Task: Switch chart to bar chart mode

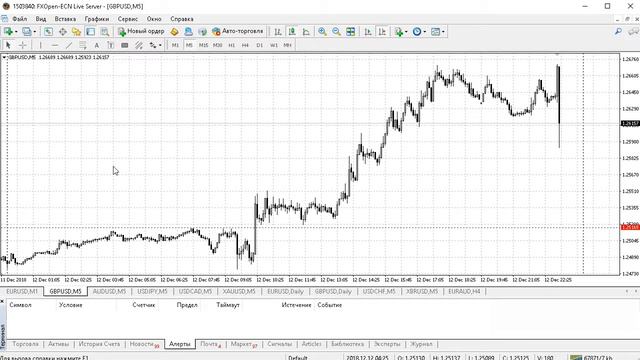Action: (278, 31)
